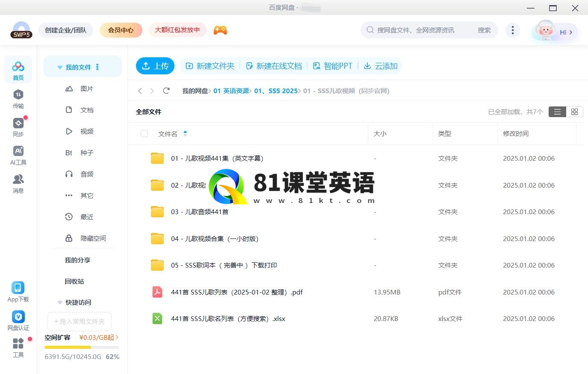Viewport: 588px width, 374px height.
Task: Click the game controller icon
Action: tap(220, 30)
